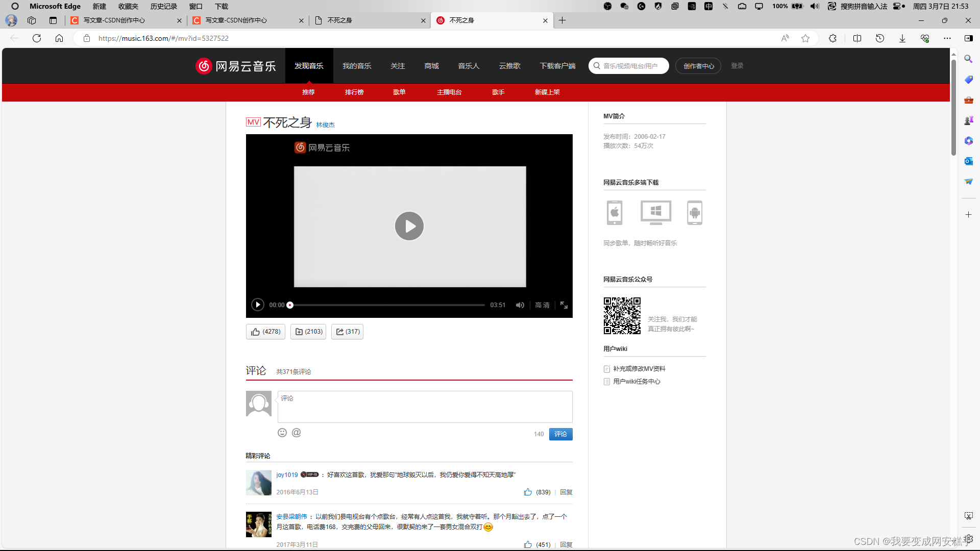
Task: Open the 历史记录 menu in menu bar
Action: (x=163, y=6)
